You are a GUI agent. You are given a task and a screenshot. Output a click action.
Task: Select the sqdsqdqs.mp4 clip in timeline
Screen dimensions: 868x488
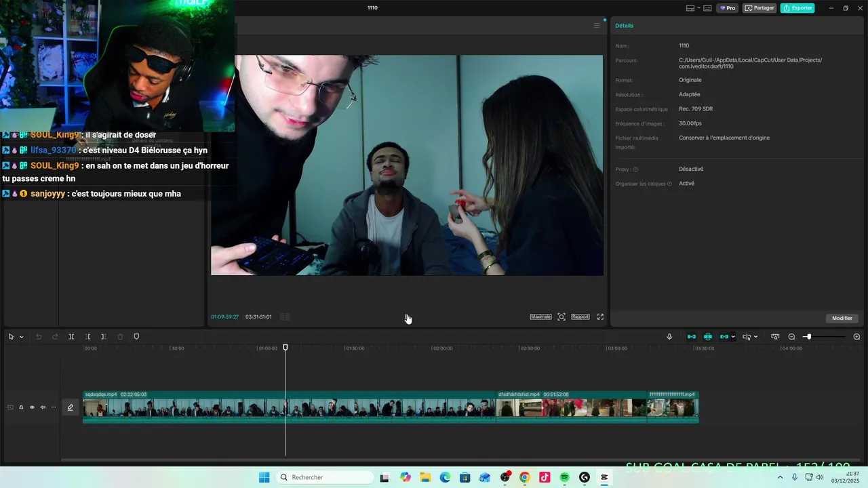[x=290, y=407]
